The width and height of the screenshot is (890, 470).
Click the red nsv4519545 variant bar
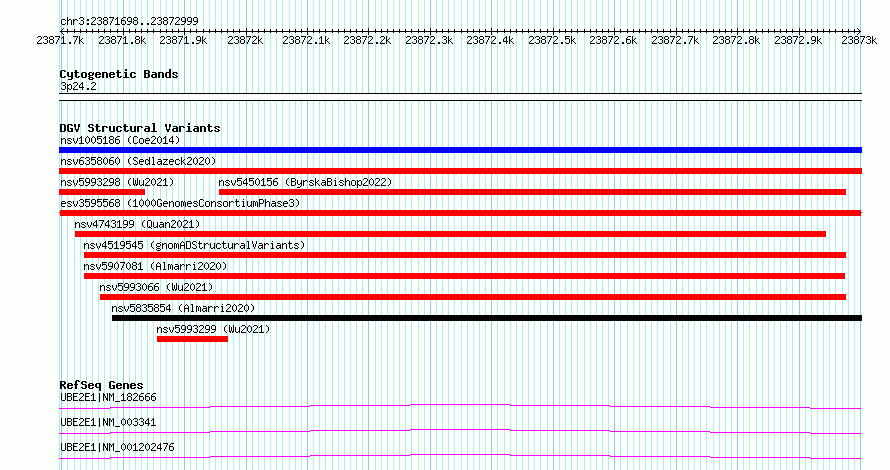click(465, 255)
